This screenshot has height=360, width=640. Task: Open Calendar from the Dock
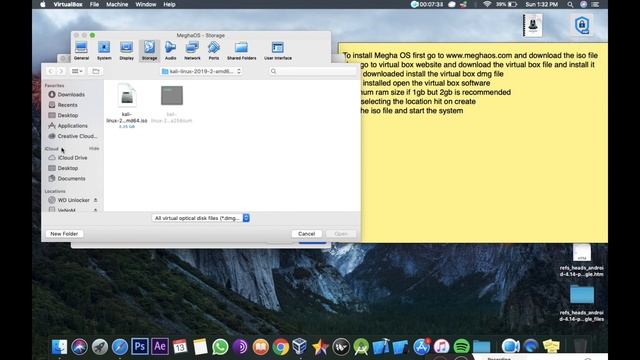click(180, 347)
